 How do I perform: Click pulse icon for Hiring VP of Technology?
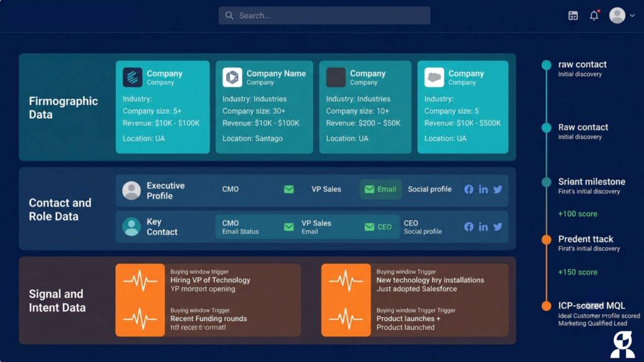click(x=140, y=281)
